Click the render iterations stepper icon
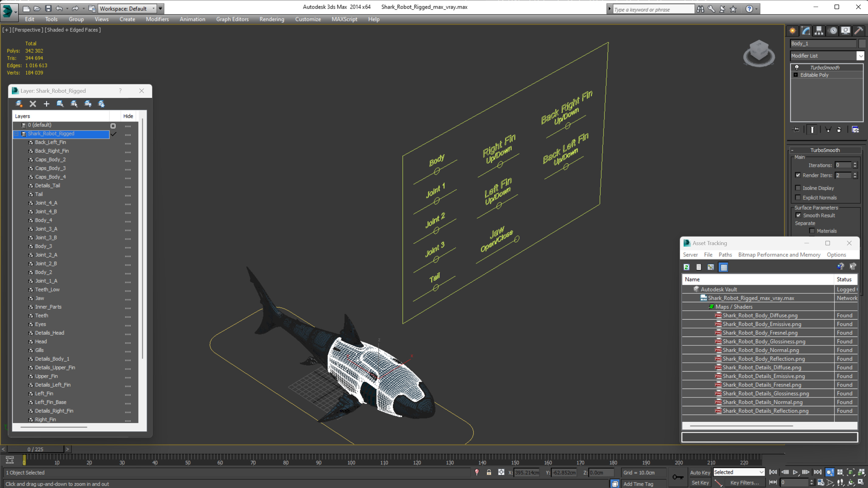Image resolution: width=868 pixels, height=488 pixels. click(x=855, y=175)
